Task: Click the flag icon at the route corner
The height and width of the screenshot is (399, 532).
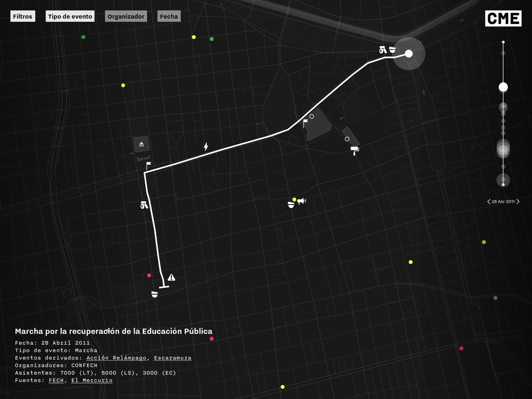Action: click(148, 166)
